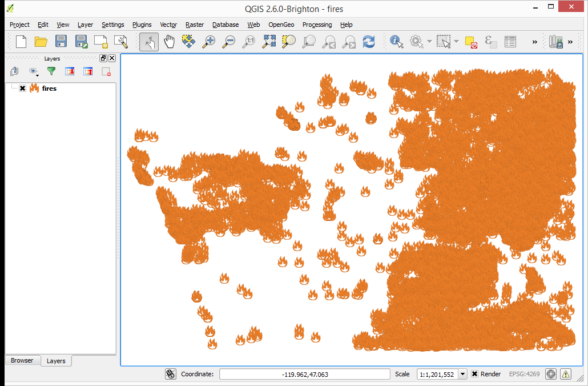Image resolution: width=588 pixels, height=386 pixels.
Task: Deselect features from all layers
Action: point(470,42)
